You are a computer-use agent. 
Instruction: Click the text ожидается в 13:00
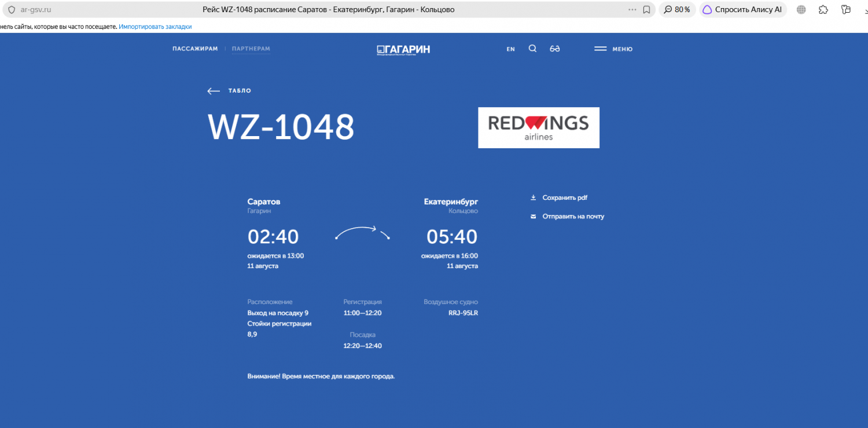[x=275, y=255]
